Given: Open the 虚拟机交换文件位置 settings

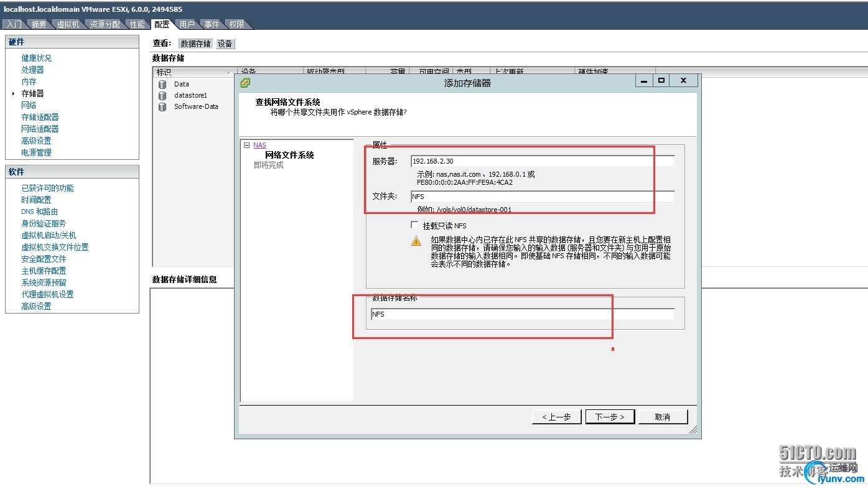Looking at the screenshot, I should pyautogui.click(x=55, y=247).
